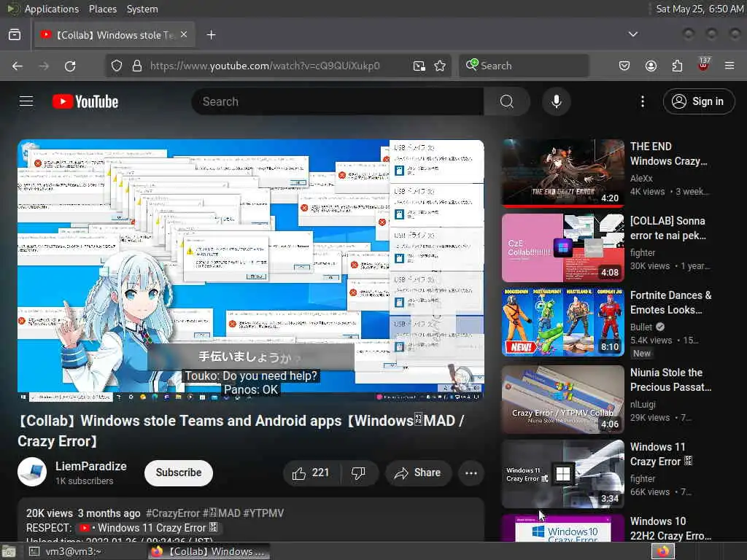This screenshot has width=747, height=560.
Task: Click the video player to pause
Action: tap(251, 270)
